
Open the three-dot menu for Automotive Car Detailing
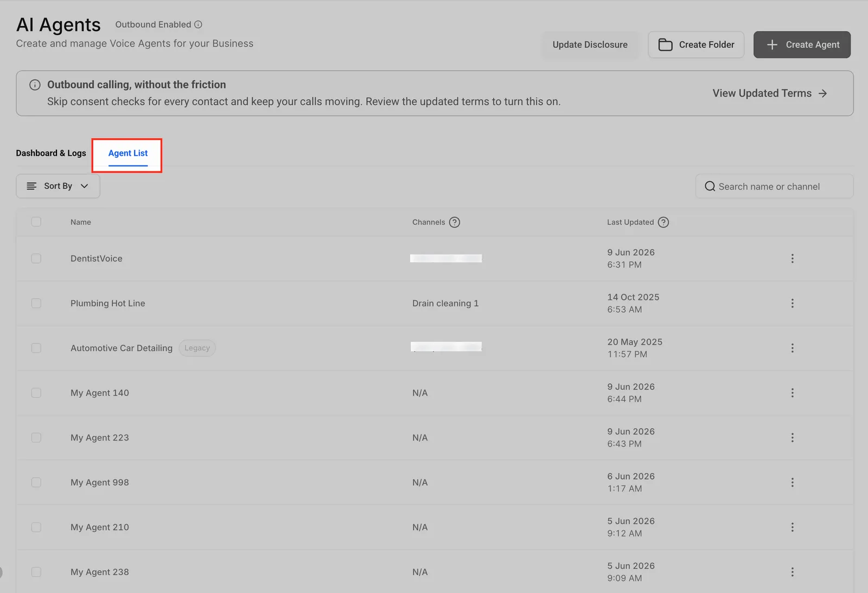coord(793,348)
